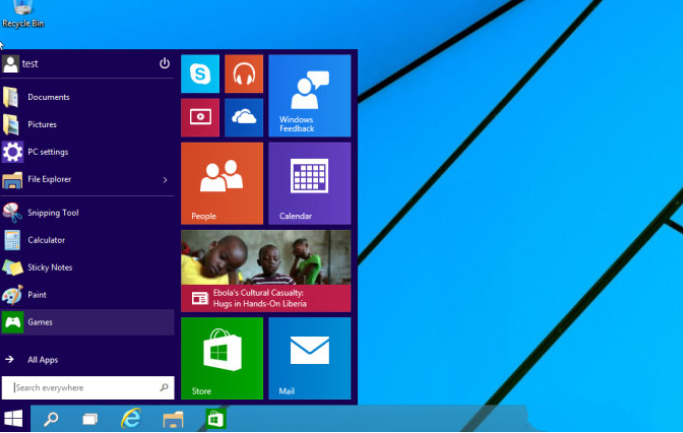Open Calculator from the Start menu
This screenshot has height=433, width=683.
pyautogui.click(x=45, y=240)
